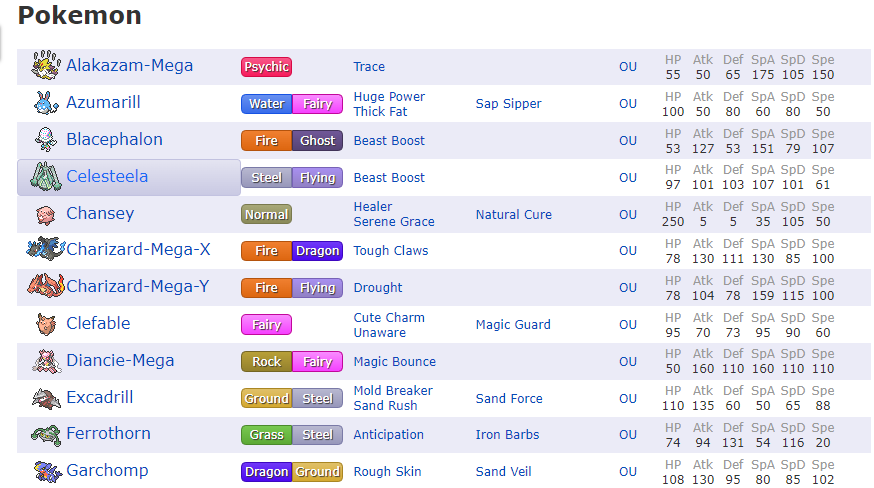
Task: Click the Garchomp sprite icon
Action: pyautogui.click(x=45, y=471)
